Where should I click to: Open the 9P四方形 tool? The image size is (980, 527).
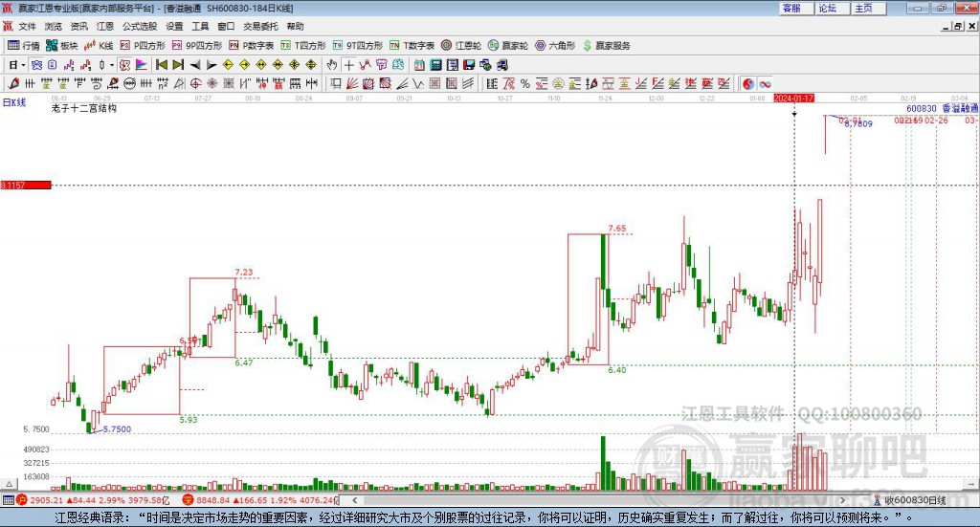197,46
